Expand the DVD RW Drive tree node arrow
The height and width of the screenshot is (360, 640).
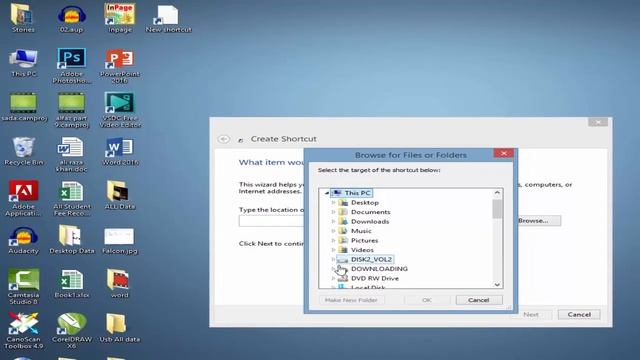333,278
